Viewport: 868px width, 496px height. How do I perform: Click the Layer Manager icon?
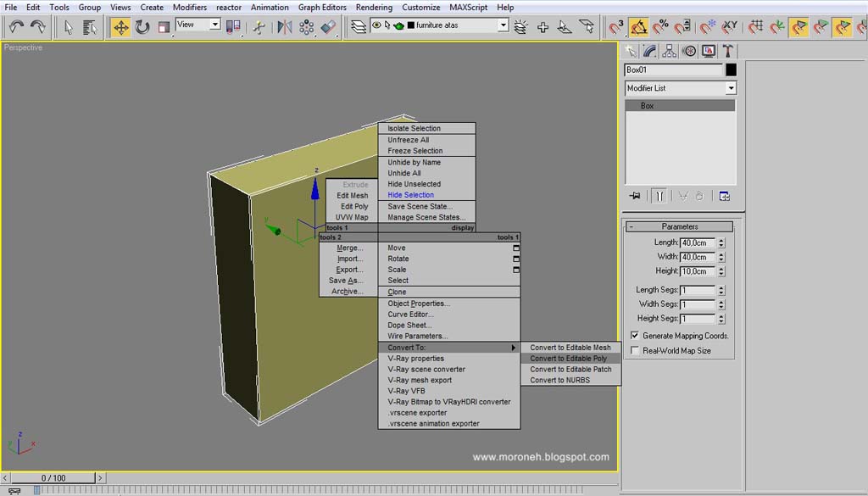[359, 26]
